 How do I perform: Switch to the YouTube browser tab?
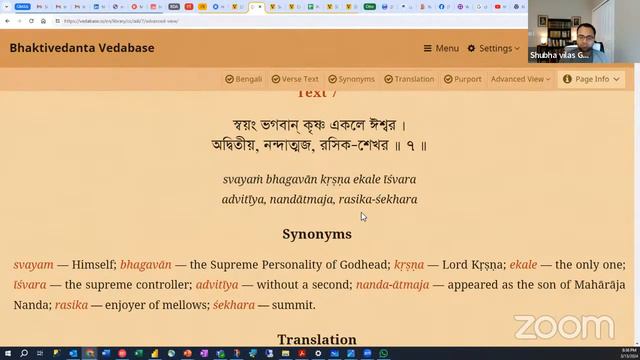click(x=499, y=7)
